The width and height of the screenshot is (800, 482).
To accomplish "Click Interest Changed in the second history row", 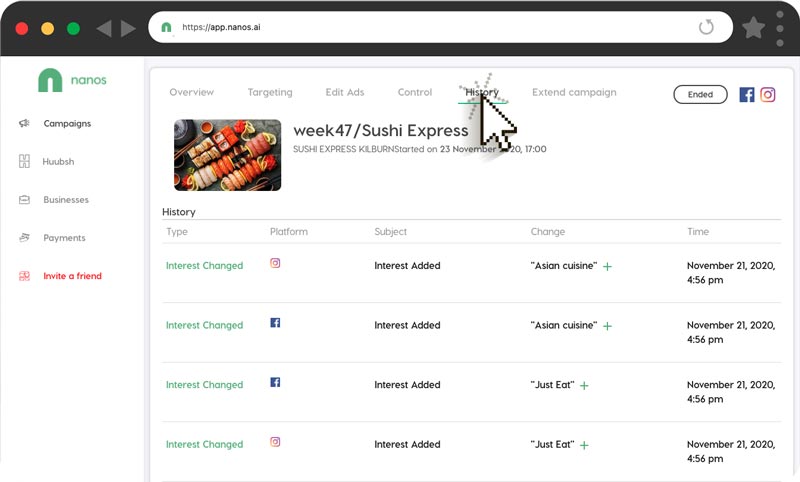I will point(204,325).
